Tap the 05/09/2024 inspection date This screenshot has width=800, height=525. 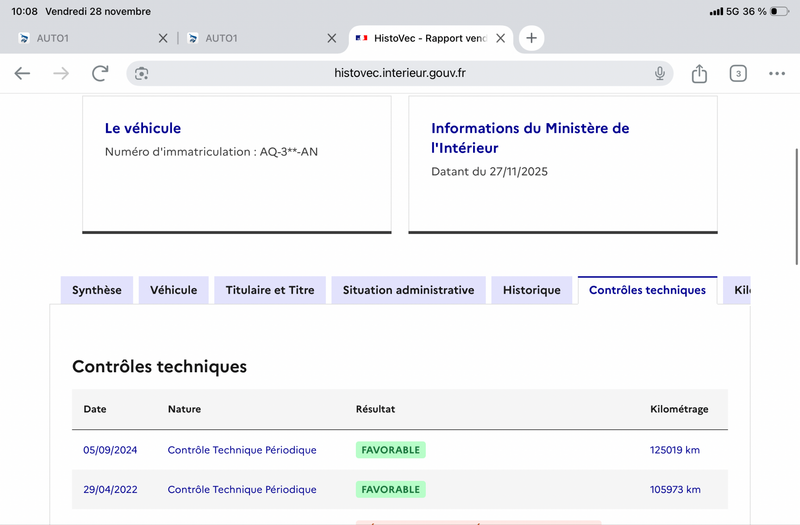110,450
